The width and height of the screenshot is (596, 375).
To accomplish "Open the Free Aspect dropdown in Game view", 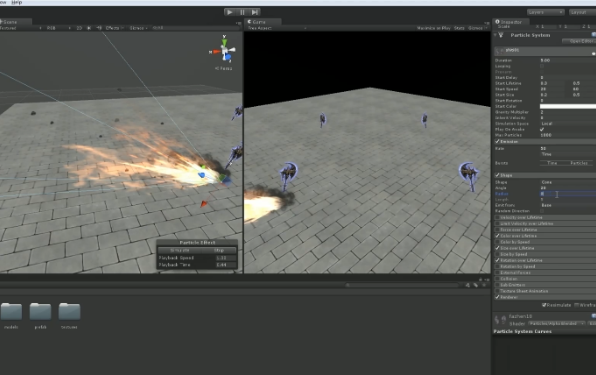I will (277, 28).
